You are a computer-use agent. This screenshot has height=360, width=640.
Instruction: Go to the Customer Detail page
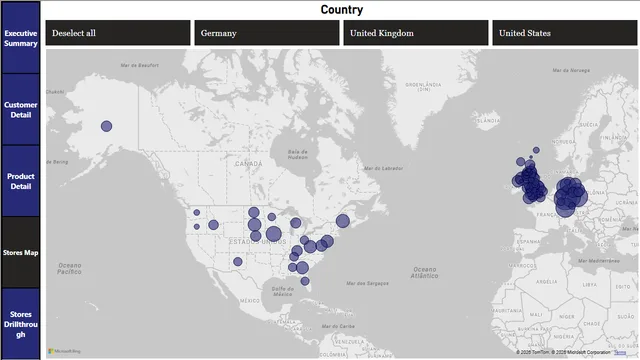point(20,110)
